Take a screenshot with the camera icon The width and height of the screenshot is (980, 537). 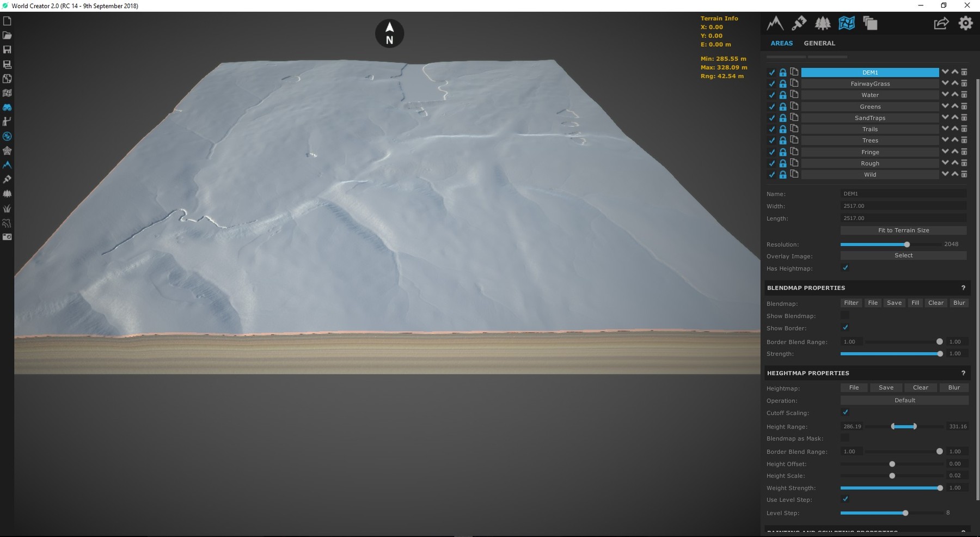[x=7, y=237]
